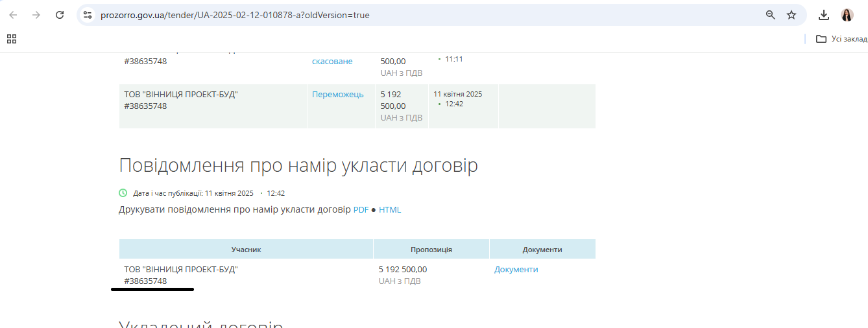Open the 'Усі закладки' bookmarks folder
Screen dimensions: 868x328
[841, 39]
